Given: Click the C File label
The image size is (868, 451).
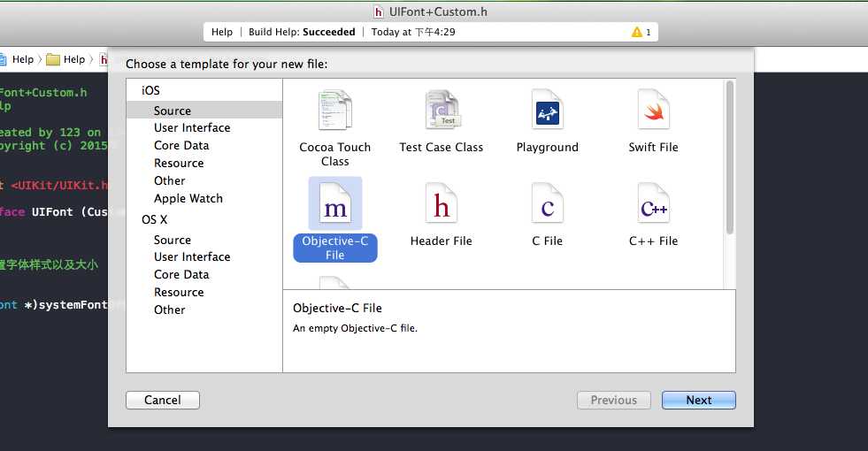Looking at the screenshot, I should point(547,241).
